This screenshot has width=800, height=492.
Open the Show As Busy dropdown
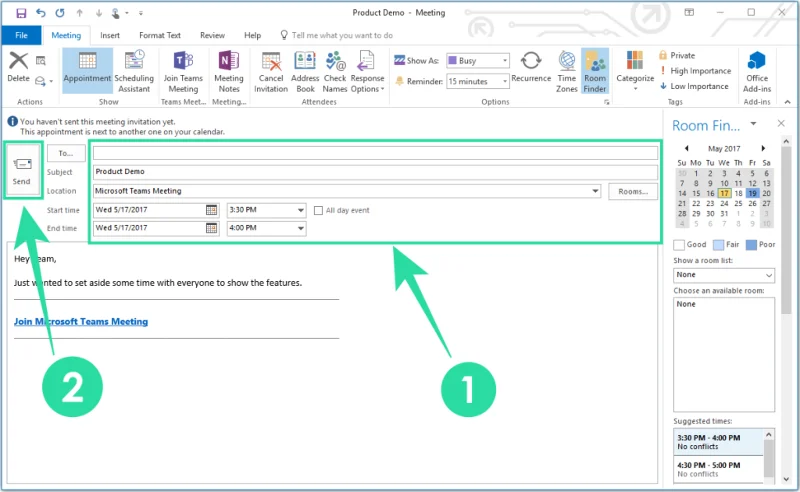pos(505,61)
